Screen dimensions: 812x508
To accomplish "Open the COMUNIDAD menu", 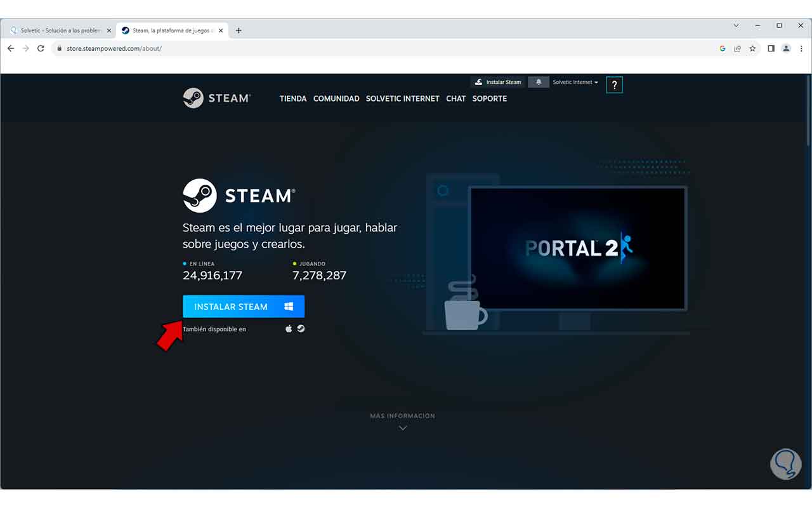I will click(336, 98).
